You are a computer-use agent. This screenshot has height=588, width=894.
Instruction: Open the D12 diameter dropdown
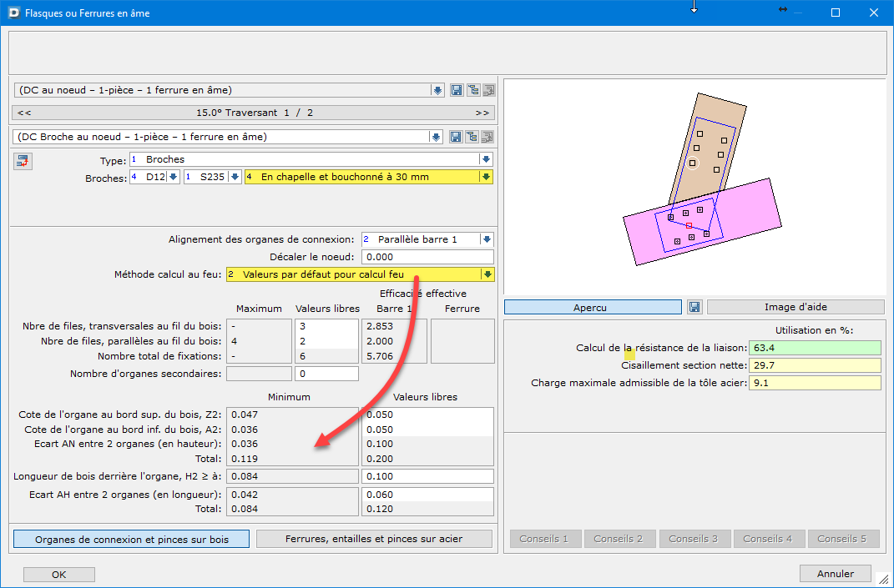point(174,177)
